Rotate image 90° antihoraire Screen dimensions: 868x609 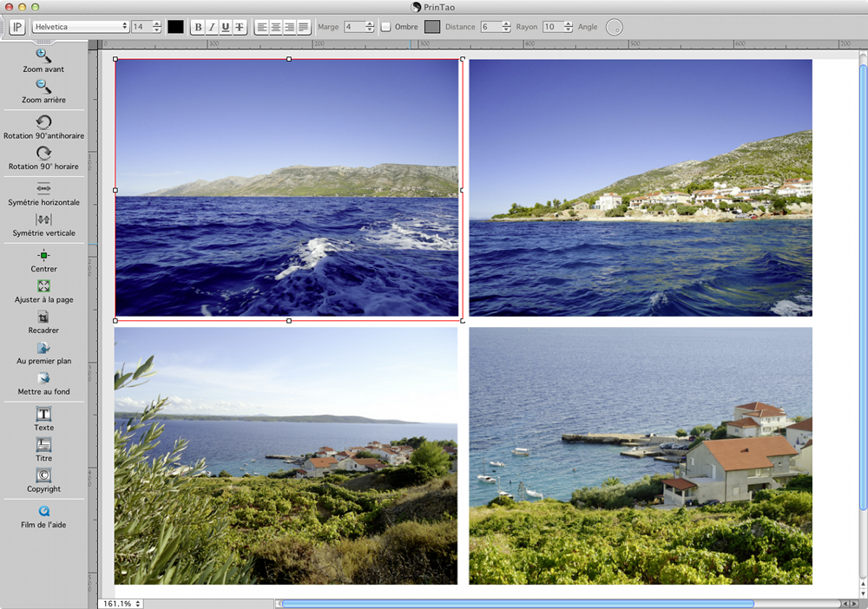pos(43,122)
